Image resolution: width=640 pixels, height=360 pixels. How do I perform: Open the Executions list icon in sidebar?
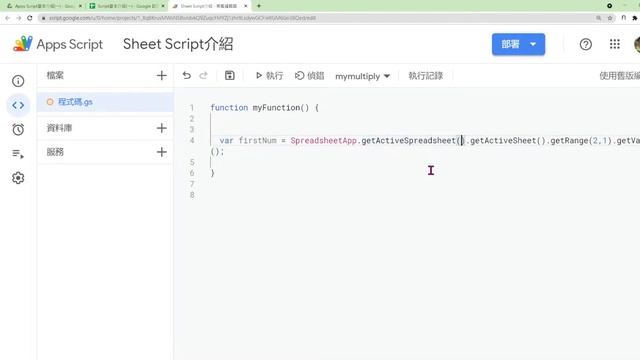[x=18, y=154]
